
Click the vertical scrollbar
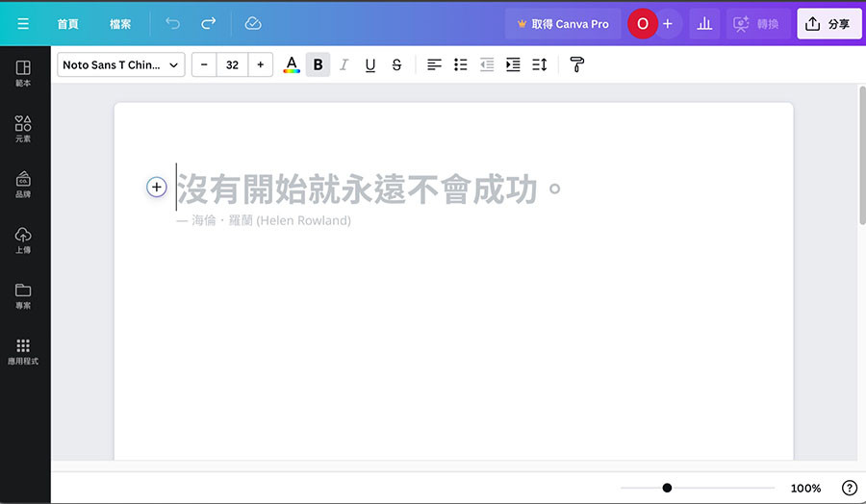[862, 155]
